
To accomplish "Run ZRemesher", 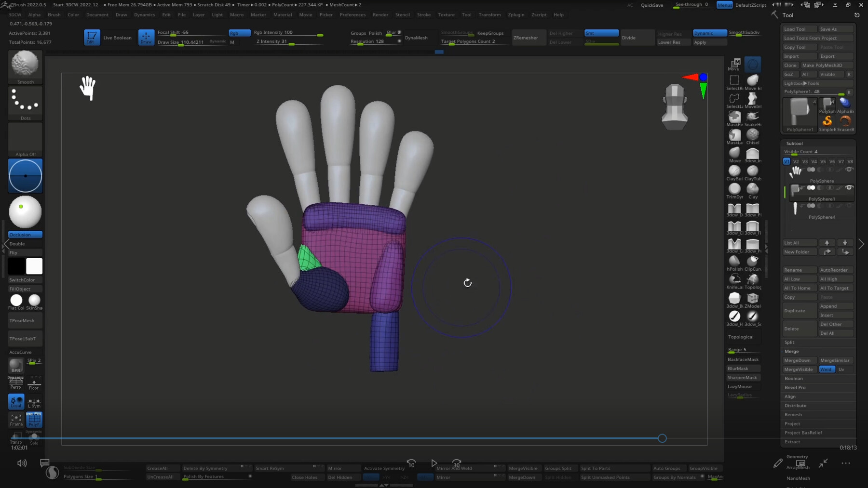I will pos(528,38).
